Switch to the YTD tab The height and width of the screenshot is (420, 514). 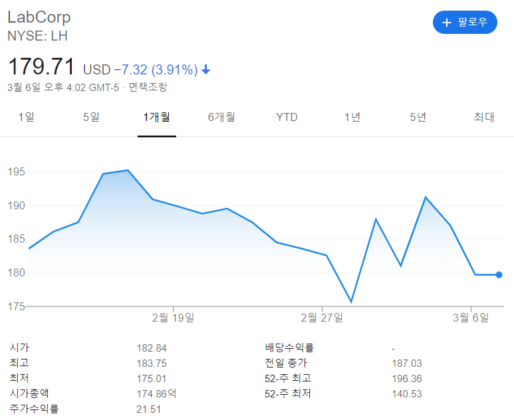[287, 117]
